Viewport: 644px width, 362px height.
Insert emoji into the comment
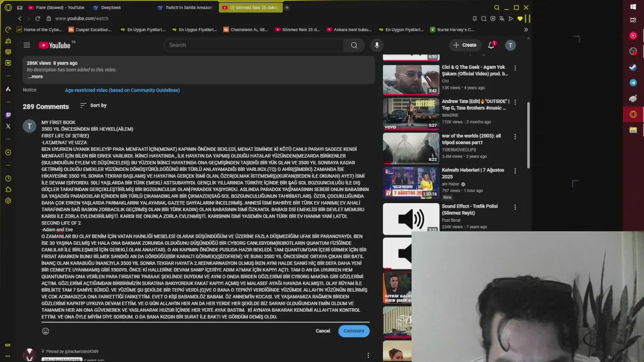[46, 331]
